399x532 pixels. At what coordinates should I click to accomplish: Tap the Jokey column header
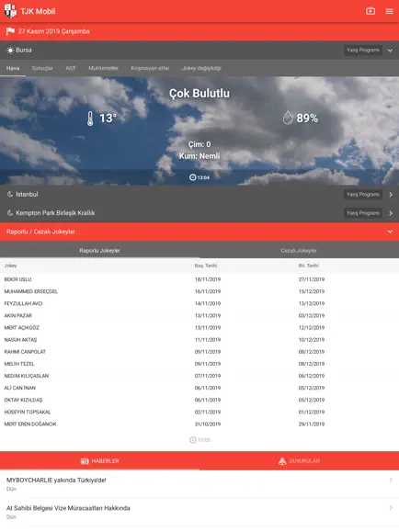click(x=10, y=266)
